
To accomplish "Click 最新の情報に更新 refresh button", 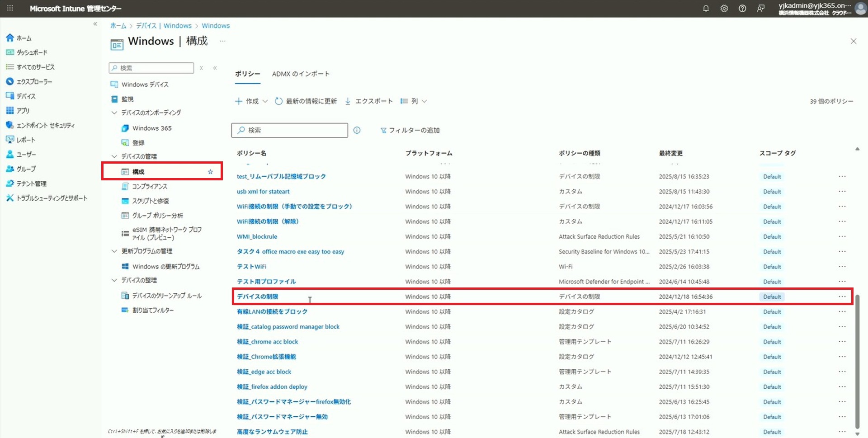I will click(x=306, y=101).
